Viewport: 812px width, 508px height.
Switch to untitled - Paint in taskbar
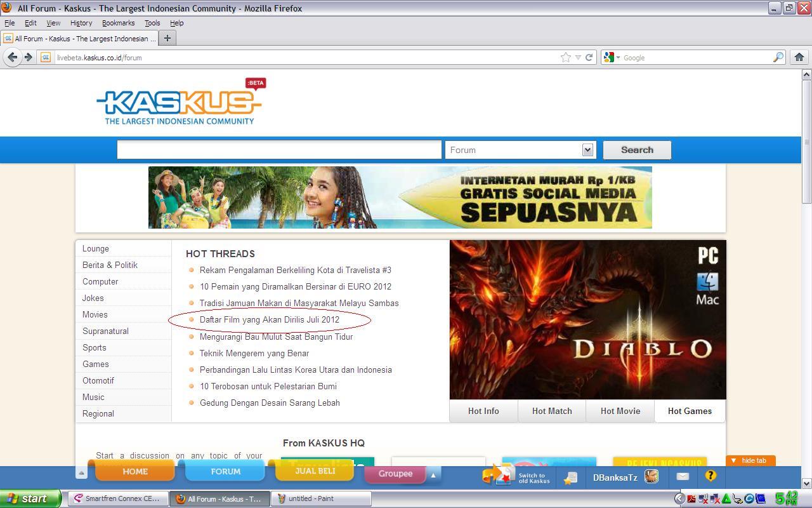click(x=321, y=498)
